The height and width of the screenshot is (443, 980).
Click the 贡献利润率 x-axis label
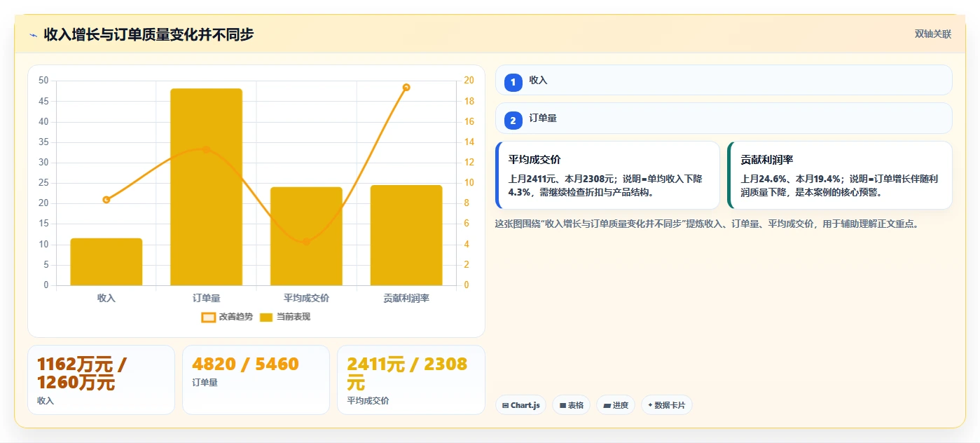coord(406,298)
